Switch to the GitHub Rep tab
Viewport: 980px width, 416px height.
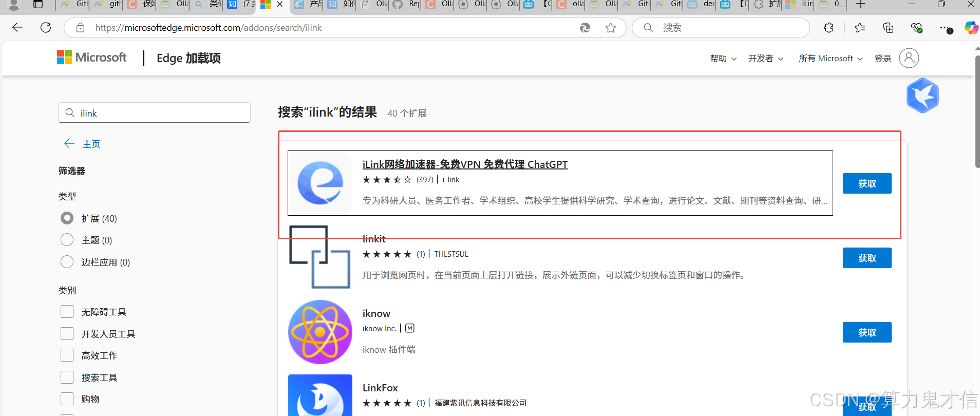tap(406, 5)
